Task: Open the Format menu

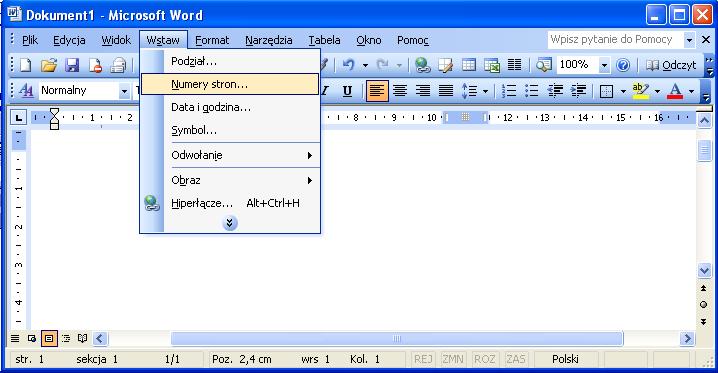Action: [212, 40]
